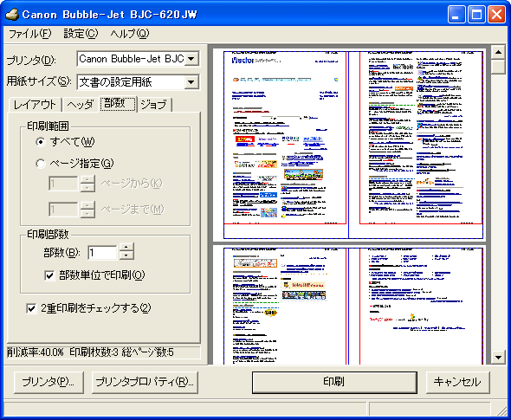Increase the ページから start page stepper
This screenshot has height=420, width=511.
pos(87,179)
